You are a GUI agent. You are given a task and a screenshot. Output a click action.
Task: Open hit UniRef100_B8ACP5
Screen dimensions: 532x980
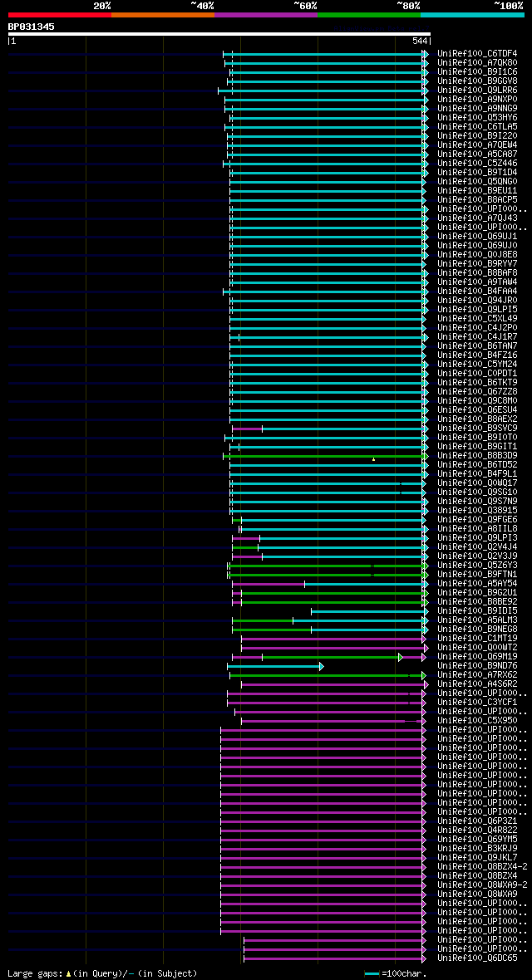click(x=477, y=200)
